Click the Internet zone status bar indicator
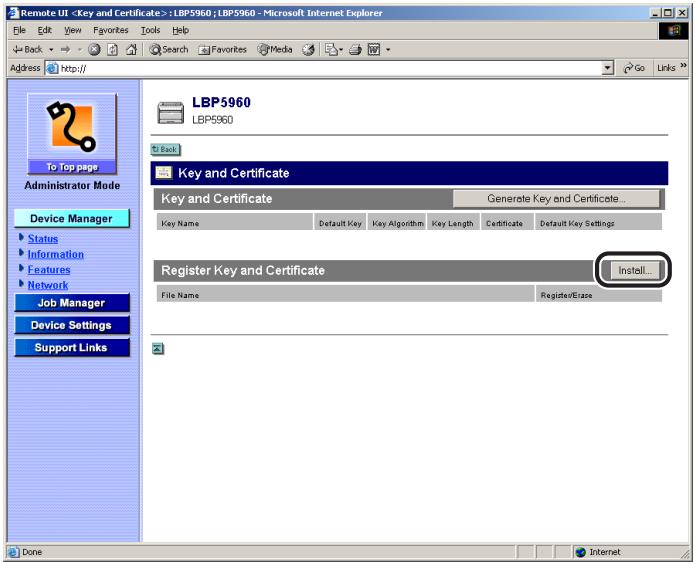The image size is (695, 562). point(598,552)
